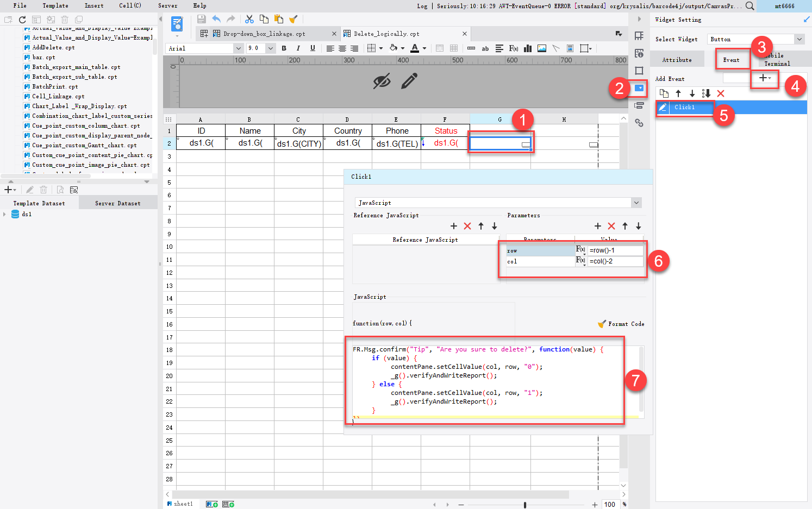Viewport: 812px width, 509px height.
Task: Select the row parameter value field
Action: pyautogui.click(x=616, y=250)
